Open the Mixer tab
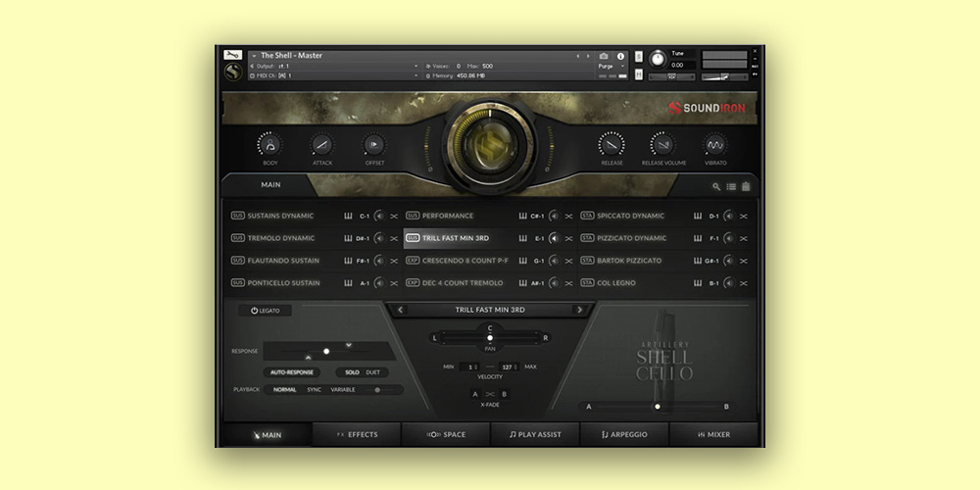 click(x=713, y=434)
